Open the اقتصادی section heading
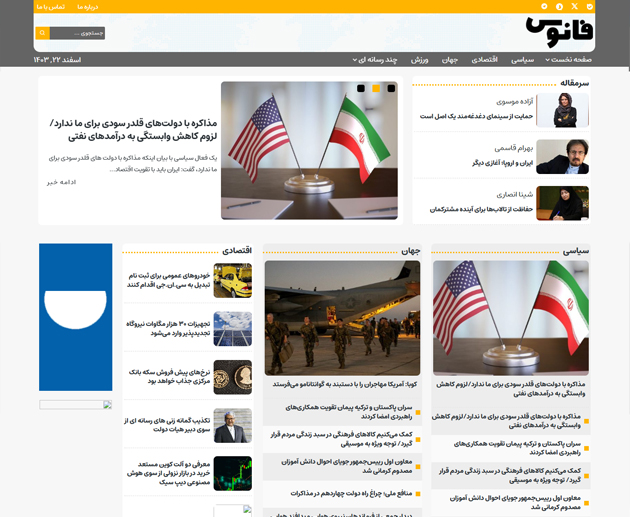630x517 pixels. 237,250
